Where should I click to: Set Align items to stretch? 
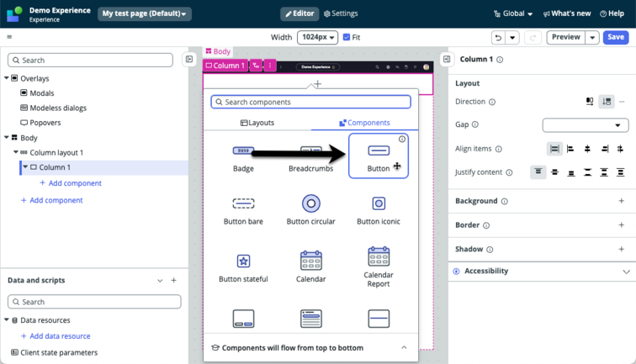coord(554,149)
